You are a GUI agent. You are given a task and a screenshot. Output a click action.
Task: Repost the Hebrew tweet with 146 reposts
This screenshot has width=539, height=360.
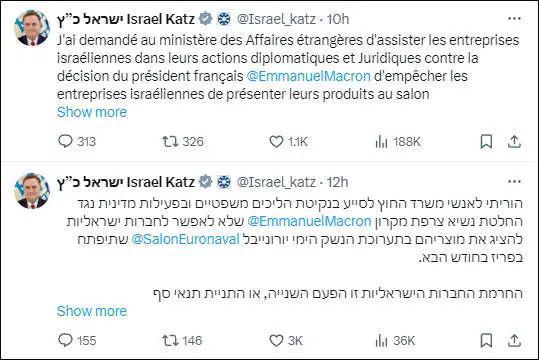[182, 340]
